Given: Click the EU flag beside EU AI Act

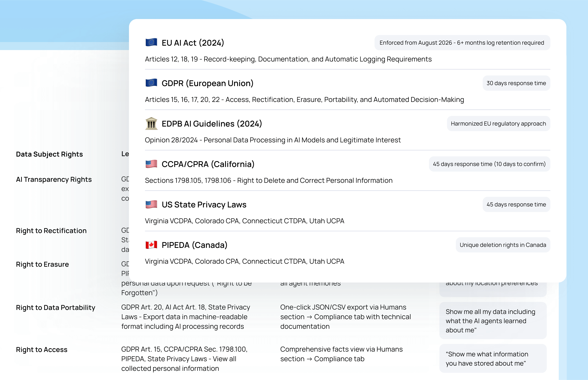Looking at the screenshot, I should [151, 42].
